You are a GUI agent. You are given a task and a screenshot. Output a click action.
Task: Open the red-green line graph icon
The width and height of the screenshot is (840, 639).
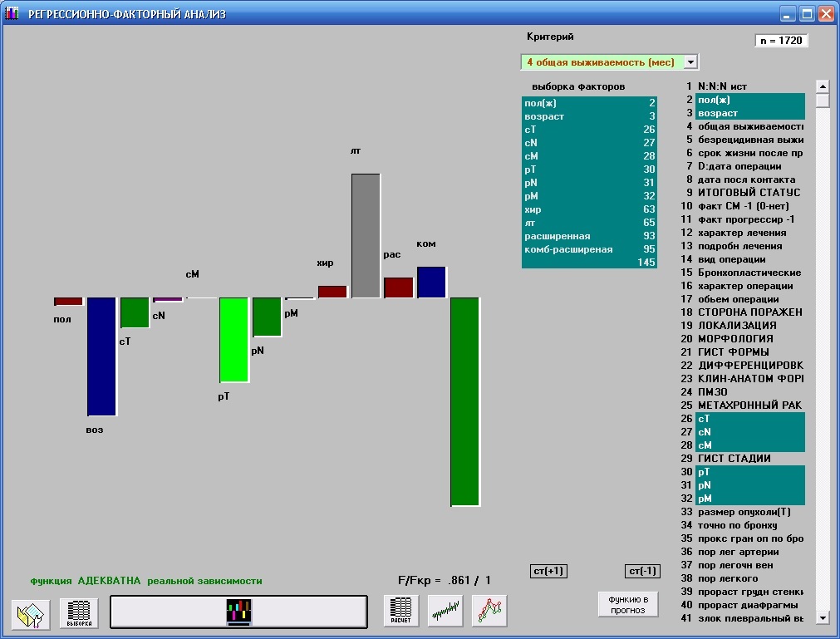tap(489, 612)
